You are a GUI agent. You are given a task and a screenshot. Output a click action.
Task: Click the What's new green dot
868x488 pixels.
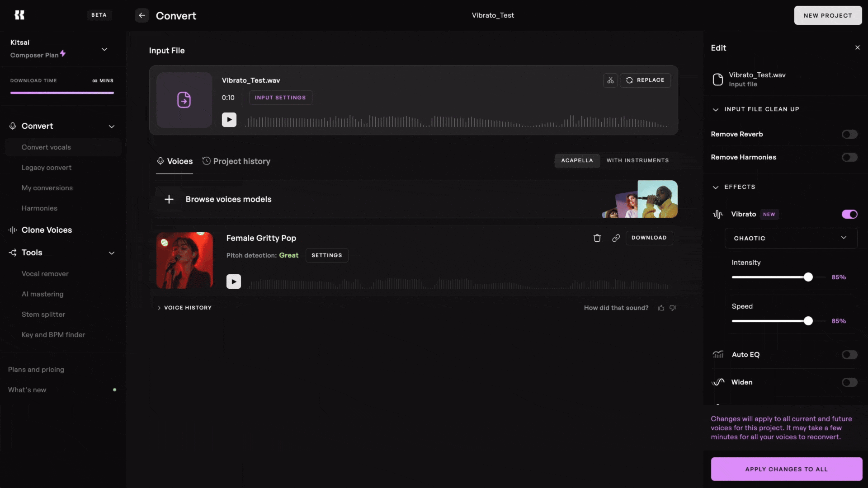(x=114, y=389)
